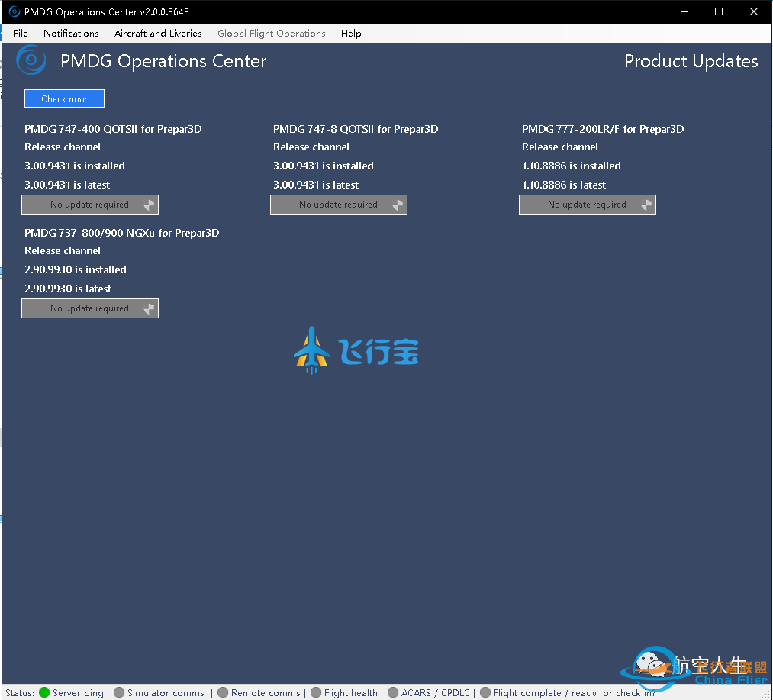773x700 pixels.
Task: Select PMDG 777-200LR/F for Prepar3D title
Action: click(x=602, y=129)
